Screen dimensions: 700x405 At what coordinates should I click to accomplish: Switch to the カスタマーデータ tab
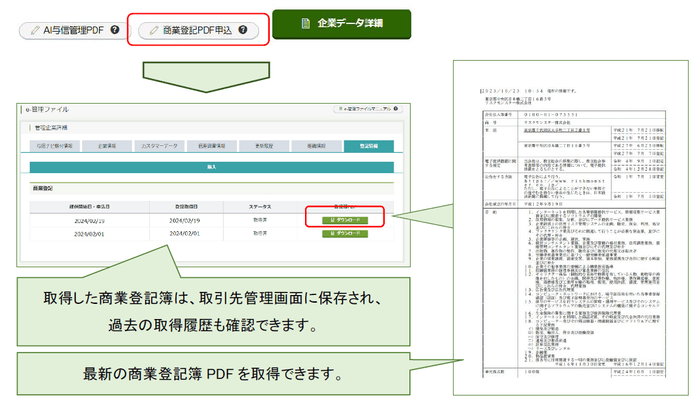[x=160, y=146]
